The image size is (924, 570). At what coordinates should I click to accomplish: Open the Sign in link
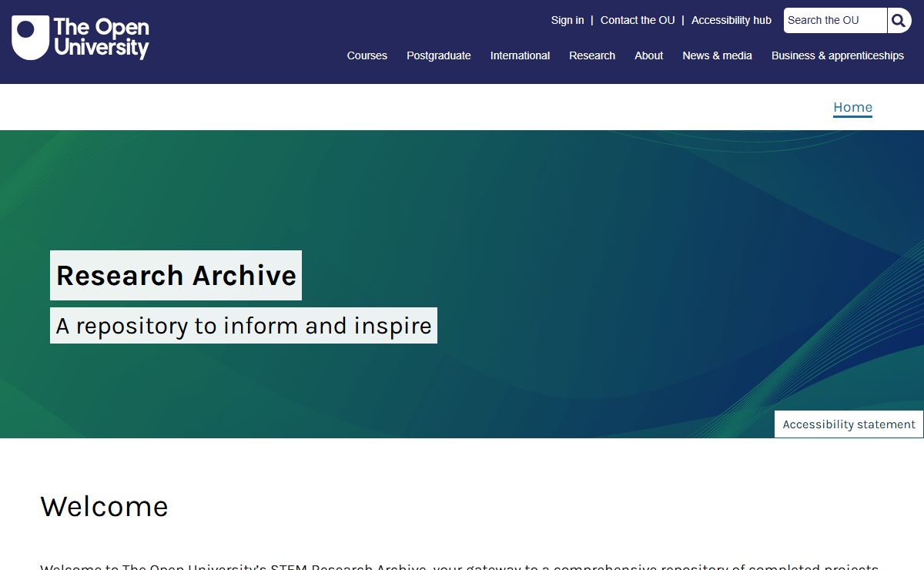tap(567, 21)
